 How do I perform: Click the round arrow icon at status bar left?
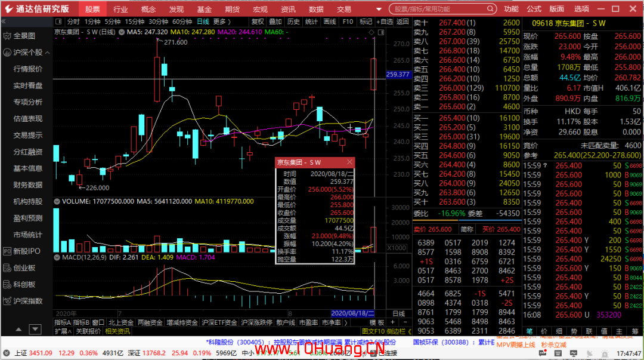pos(6,353)
